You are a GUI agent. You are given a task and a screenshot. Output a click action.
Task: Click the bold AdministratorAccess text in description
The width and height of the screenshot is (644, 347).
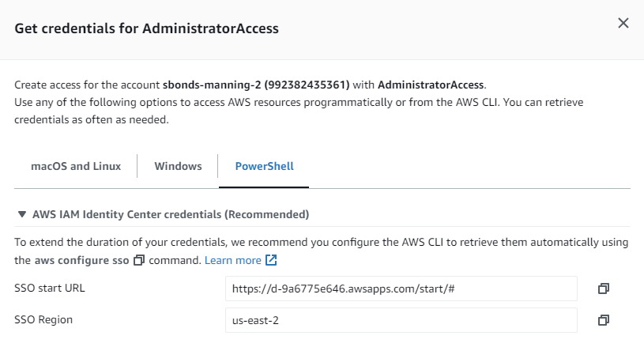tap(431, 85)
